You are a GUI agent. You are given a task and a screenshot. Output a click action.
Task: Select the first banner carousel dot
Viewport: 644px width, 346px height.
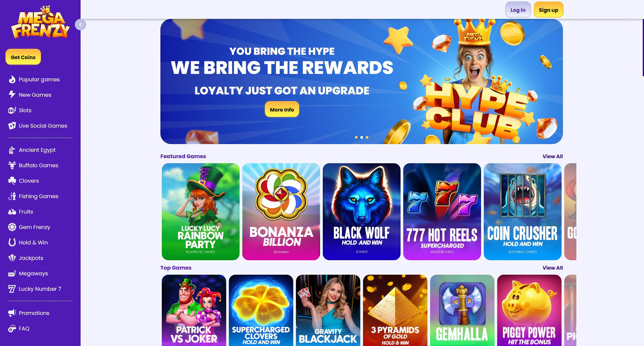(x=356, y=137)
